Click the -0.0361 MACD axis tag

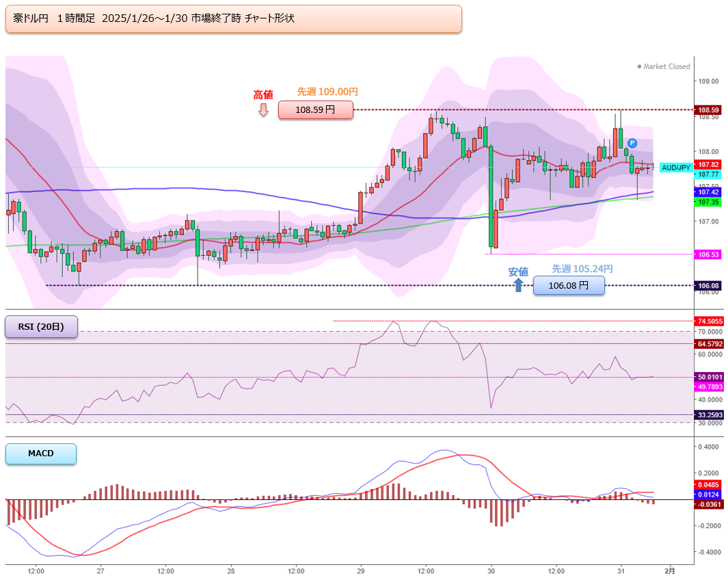point(708,504)
